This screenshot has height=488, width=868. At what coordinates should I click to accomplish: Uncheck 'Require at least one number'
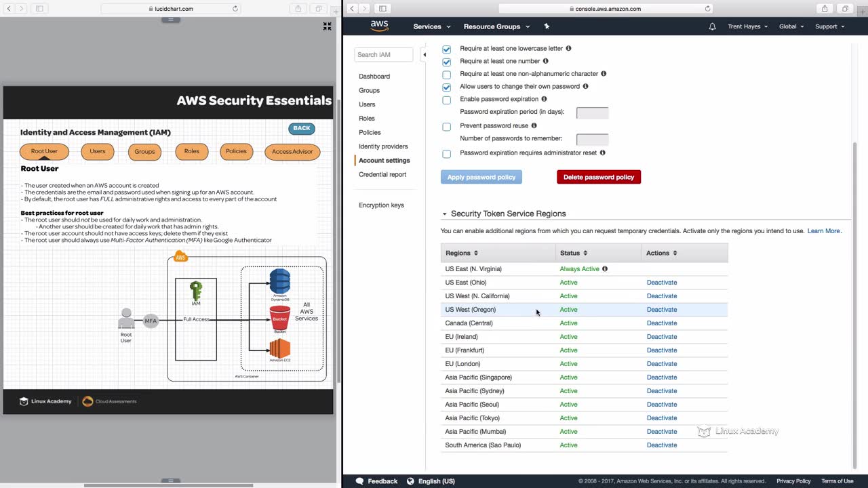coord(446,62)
